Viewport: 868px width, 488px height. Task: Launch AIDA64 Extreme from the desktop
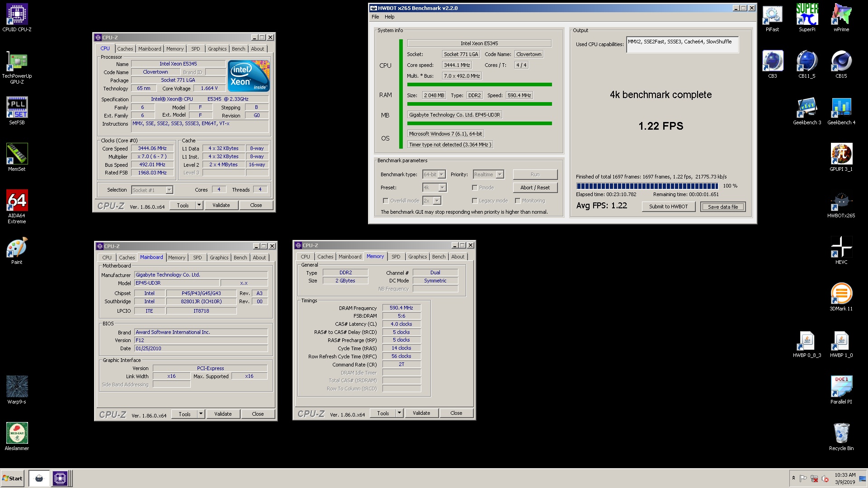click(x=17, y=206)
